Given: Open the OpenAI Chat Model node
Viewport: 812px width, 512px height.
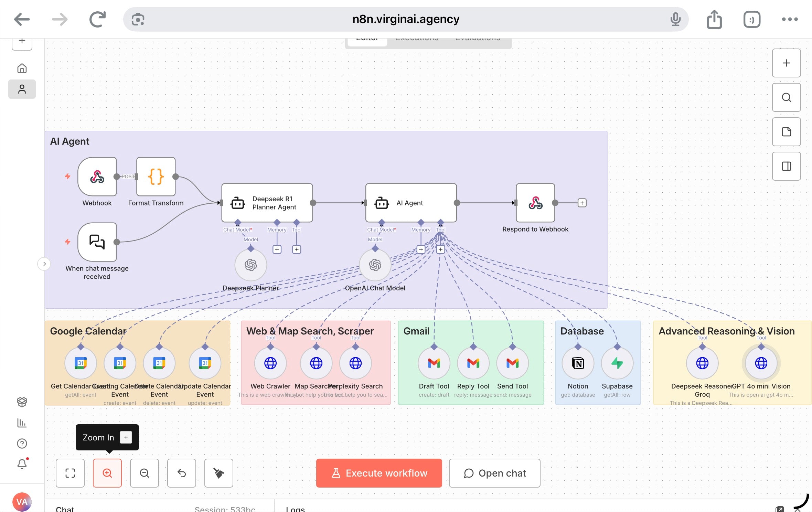Looking at the screenshot, I should point(375,265).
